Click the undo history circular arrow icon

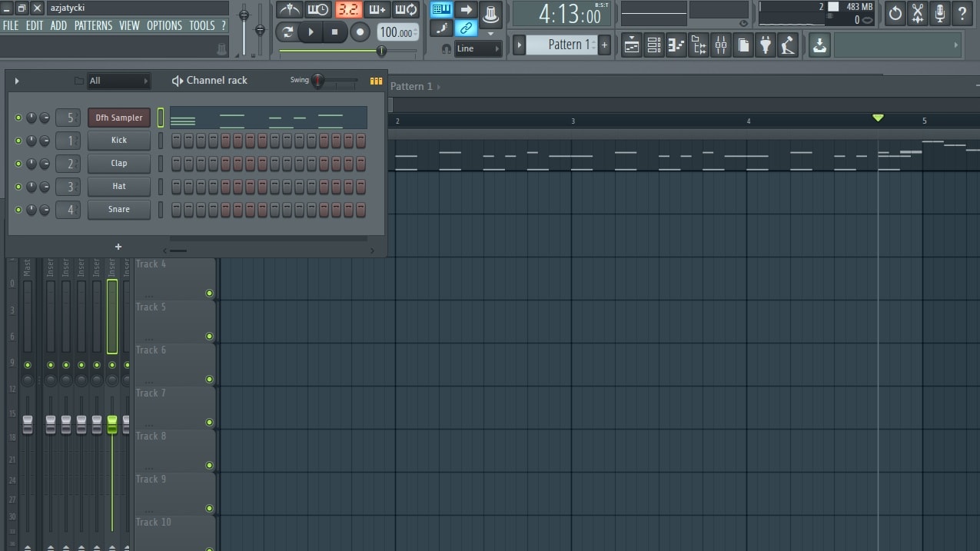tap(895, 13)
